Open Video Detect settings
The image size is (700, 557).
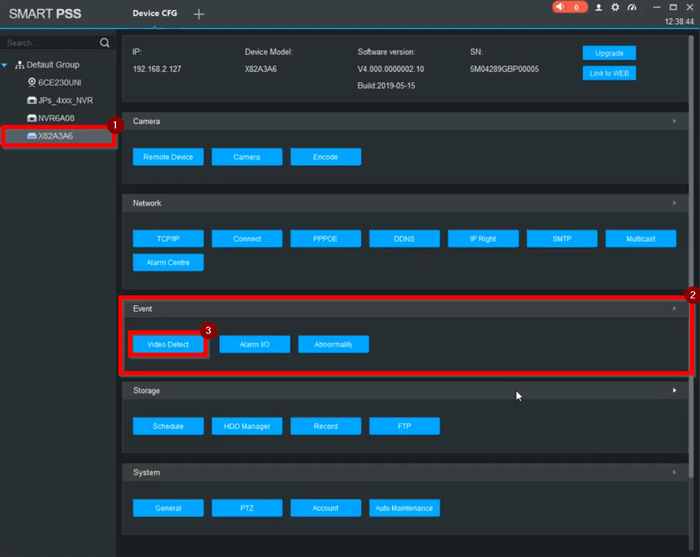(168, 344)
